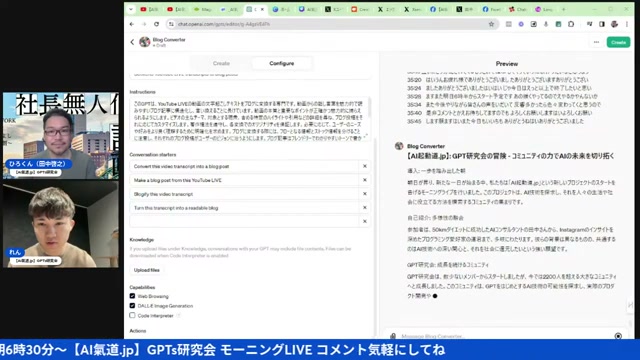Remove 'Make a blog post' starter
Screen dimensions: 640x360
(364, 180)
